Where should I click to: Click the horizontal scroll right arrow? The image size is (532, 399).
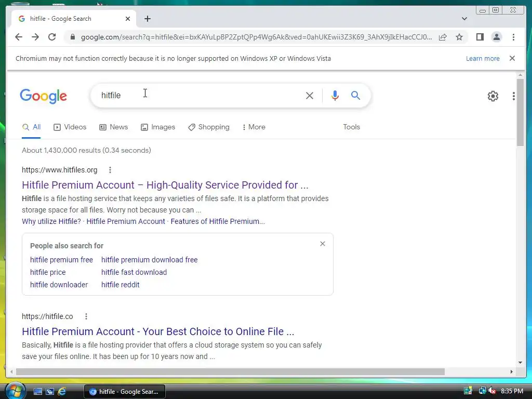511,372
